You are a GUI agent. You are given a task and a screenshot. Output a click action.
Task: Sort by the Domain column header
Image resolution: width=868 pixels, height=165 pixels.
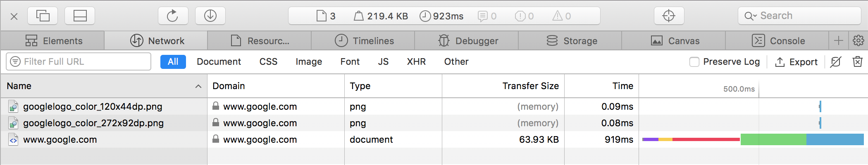point(276,86)
